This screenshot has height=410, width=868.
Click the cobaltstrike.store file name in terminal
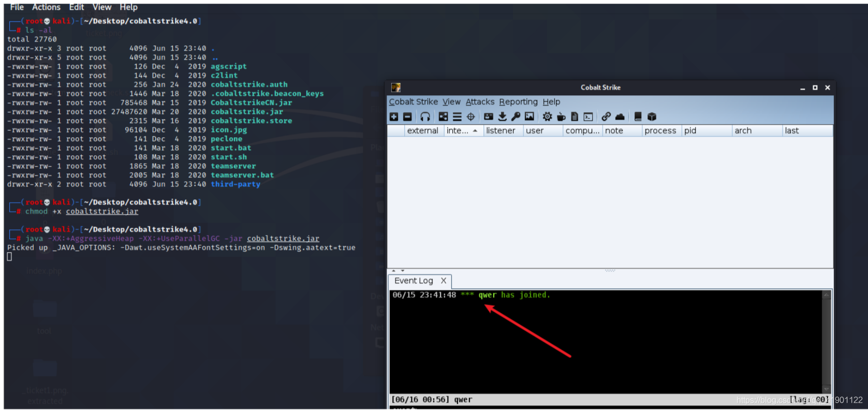[251, 121]
